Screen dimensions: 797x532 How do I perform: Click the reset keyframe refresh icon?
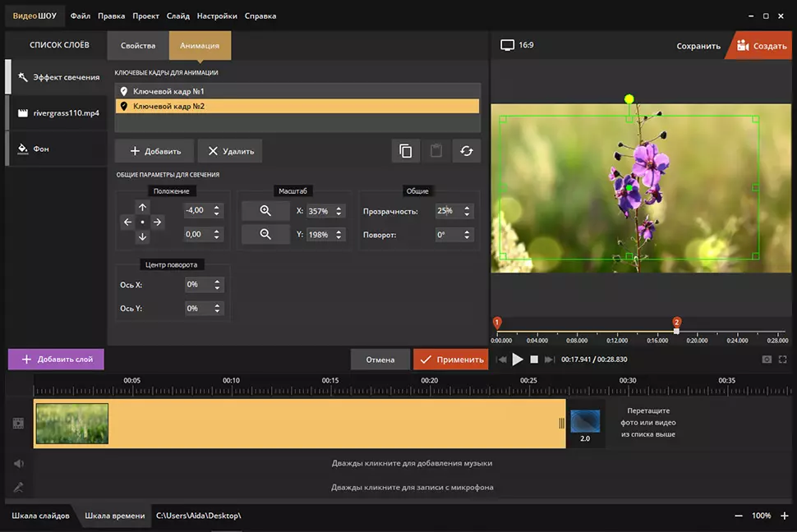(467, 151)
